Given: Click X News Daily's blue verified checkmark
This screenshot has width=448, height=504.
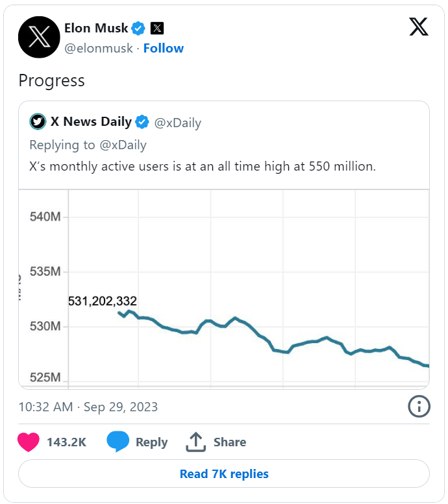Looking at the screenshot, I should click(142, 122).
